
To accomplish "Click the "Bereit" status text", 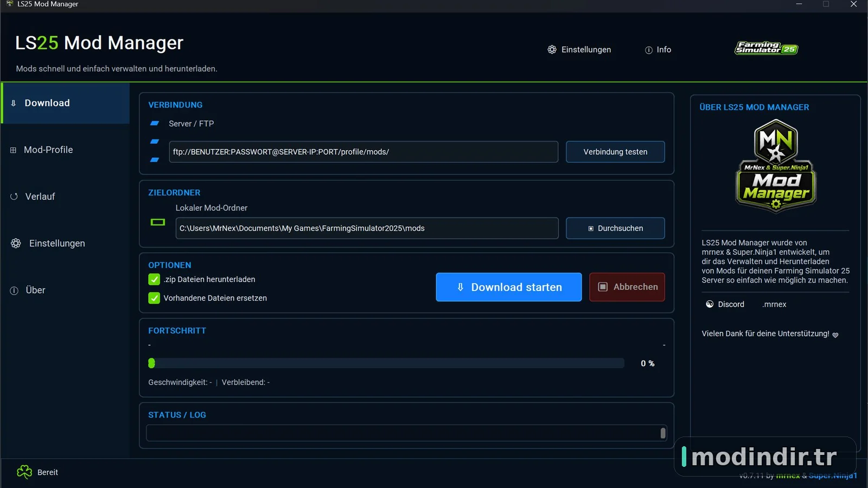I will (48, 472).
